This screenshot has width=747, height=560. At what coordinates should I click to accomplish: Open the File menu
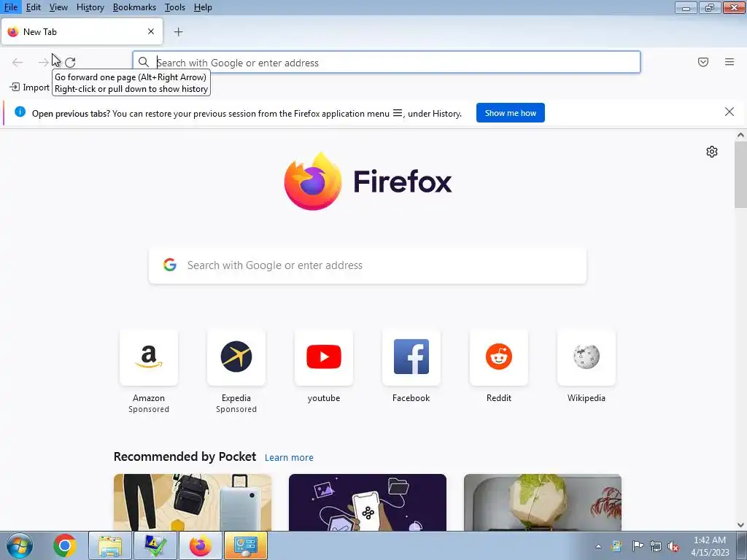tap(10, 7)
